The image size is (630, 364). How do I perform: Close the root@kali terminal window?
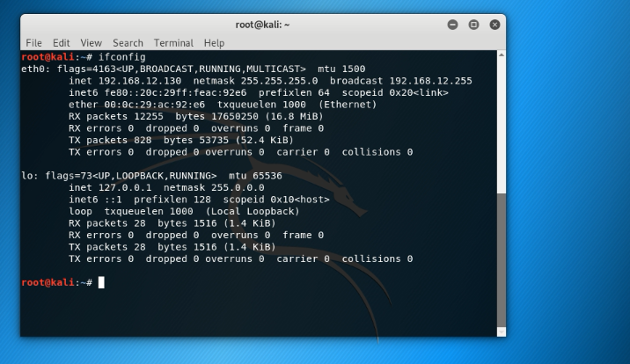pyautogui.click(x=494, y=25)
